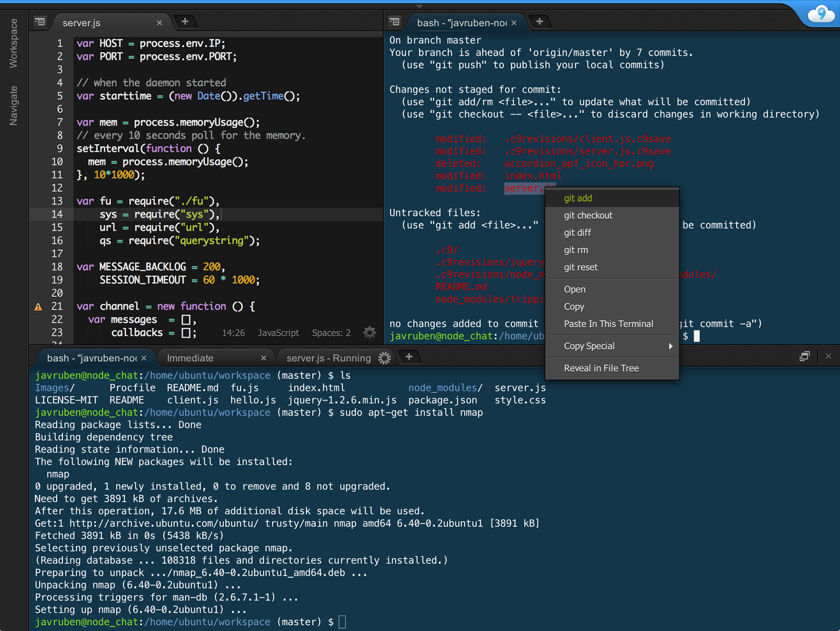Open the Cloud9 logo menu
Viewport: 840px width, 631px height.
click(821, 14)
